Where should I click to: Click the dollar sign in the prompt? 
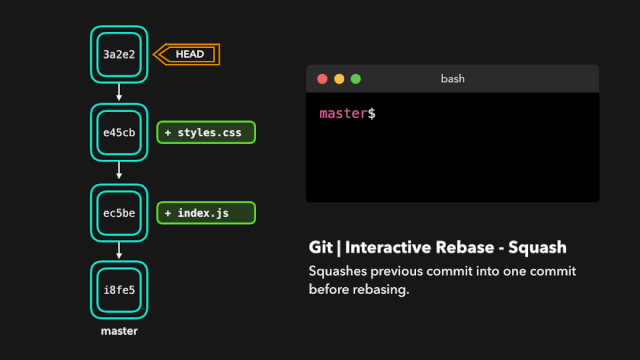click(x=371, y=113)
